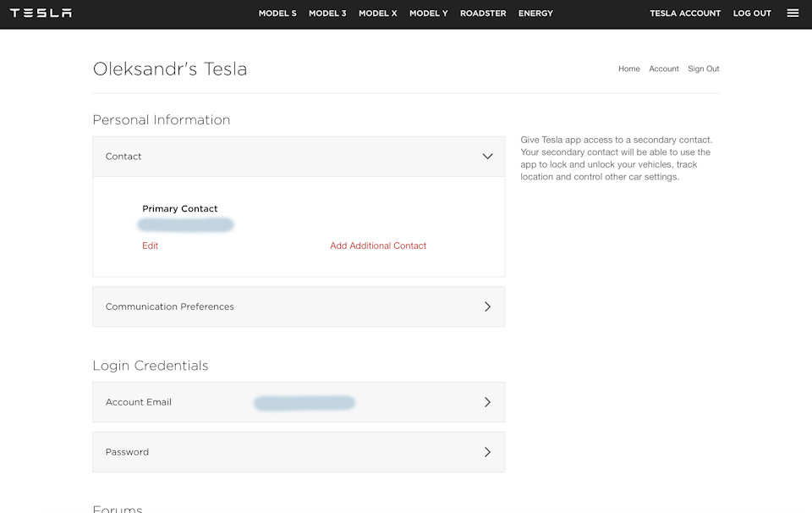Click the Contact section header
812x513 pixels.
(x=299, y=157)
